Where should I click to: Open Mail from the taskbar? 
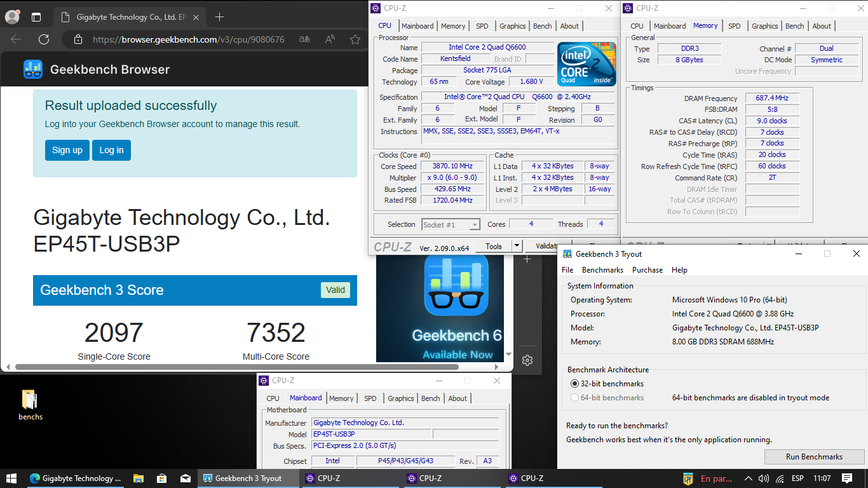(185, 478)
